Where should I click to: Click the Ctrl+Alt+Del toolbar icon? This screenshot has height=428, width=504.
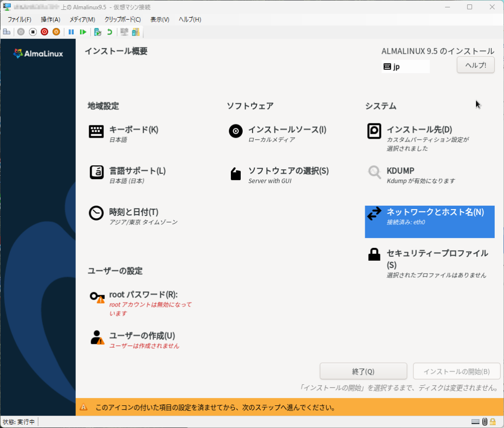point(6,32)
